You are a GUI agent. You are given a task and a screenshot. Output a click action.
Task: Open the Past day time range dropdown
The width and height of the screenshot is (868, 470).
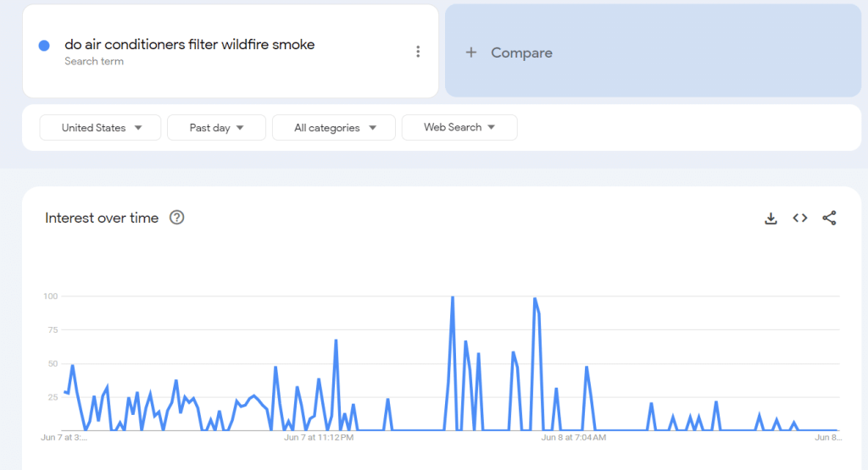pyautogui.click(x=216, y=128)
